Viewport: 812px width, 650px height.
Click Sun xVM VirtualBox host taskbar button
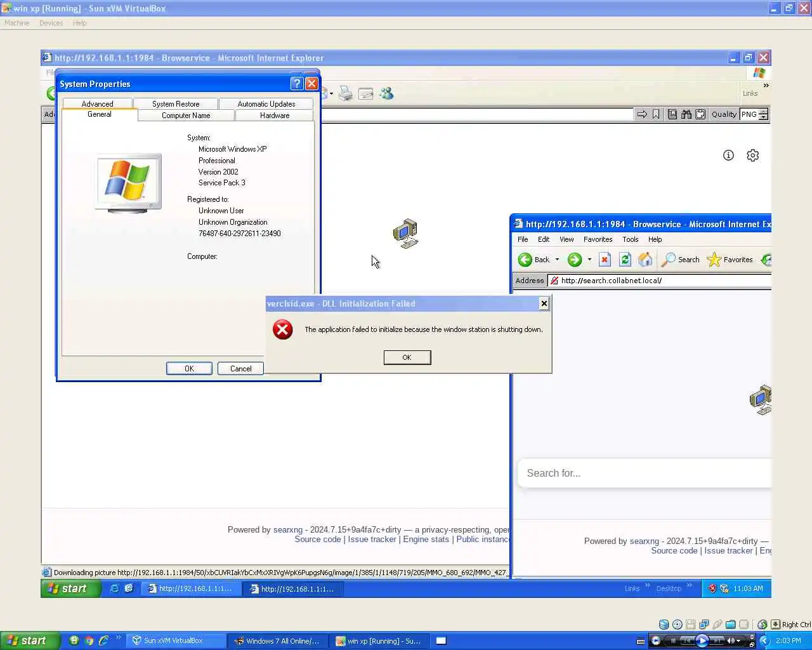coord(176,641)
